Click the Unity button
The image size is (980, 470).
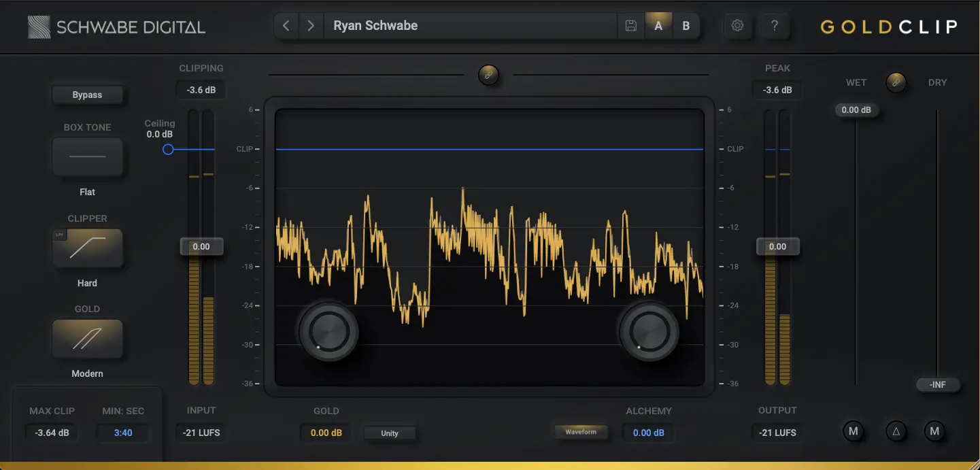click(x=390, y=433)
